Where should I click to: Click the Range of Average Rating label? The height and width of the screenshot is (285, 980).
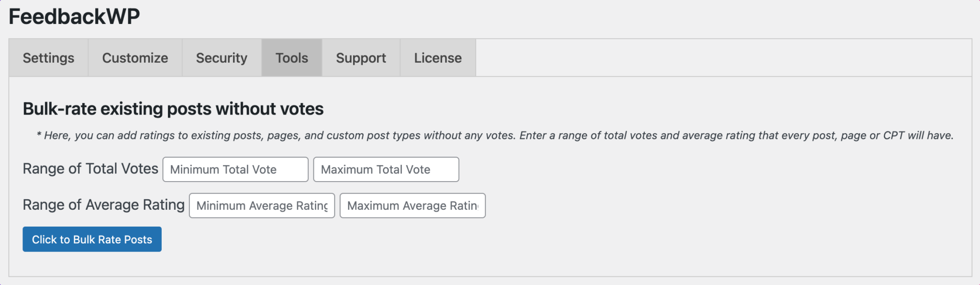click(103, 205)
